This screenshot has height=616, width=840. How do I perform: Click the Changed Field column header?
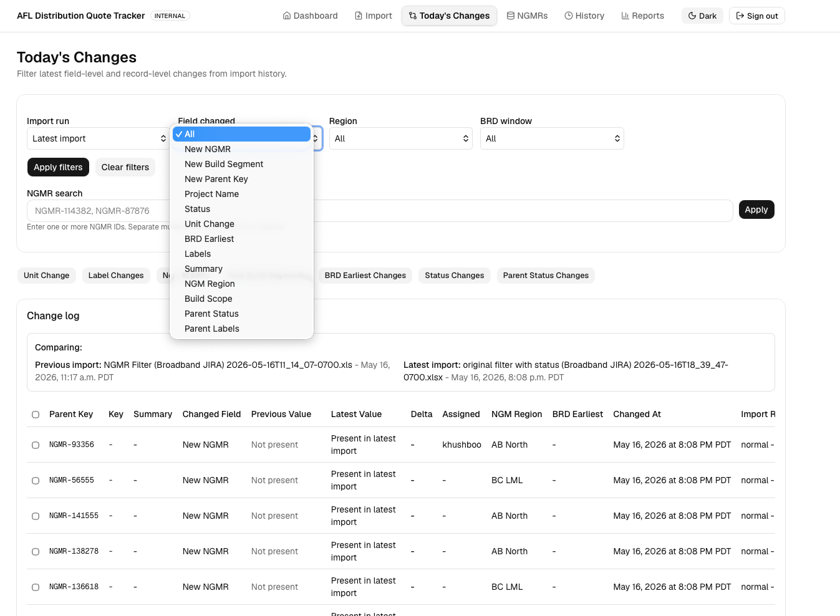(x=211, y=414)
